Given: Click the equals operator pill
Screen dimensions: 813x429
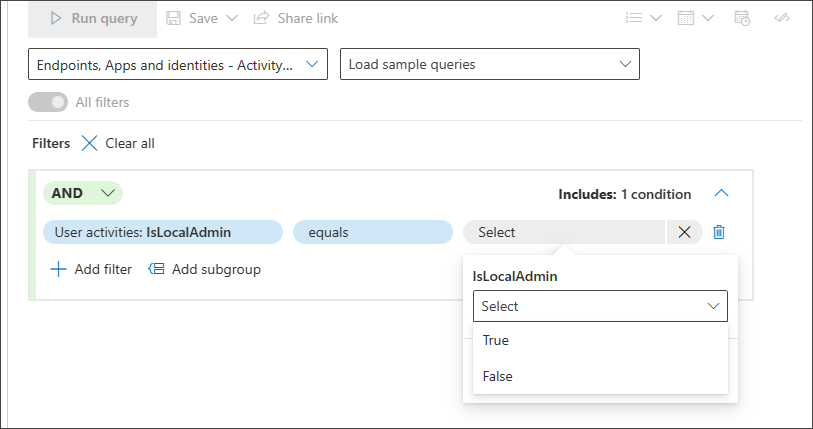Looking at the screenshot, I should coord(372,232).
